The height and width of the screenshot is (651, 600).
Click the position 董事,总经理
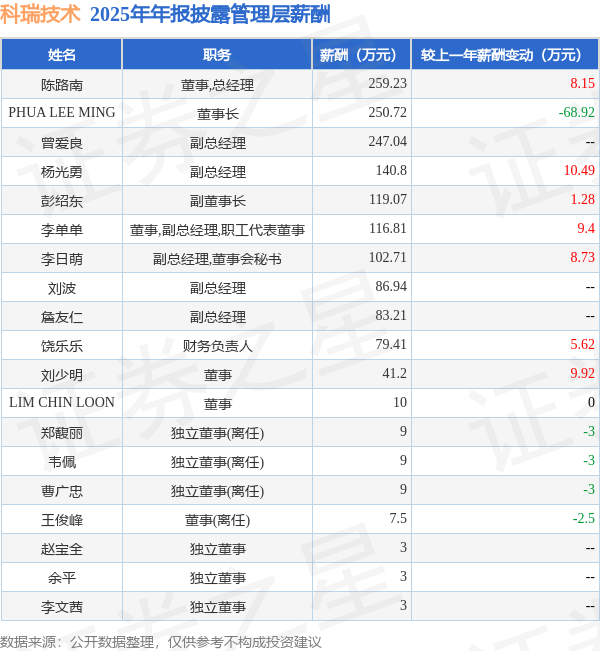[x=218, y=85]
